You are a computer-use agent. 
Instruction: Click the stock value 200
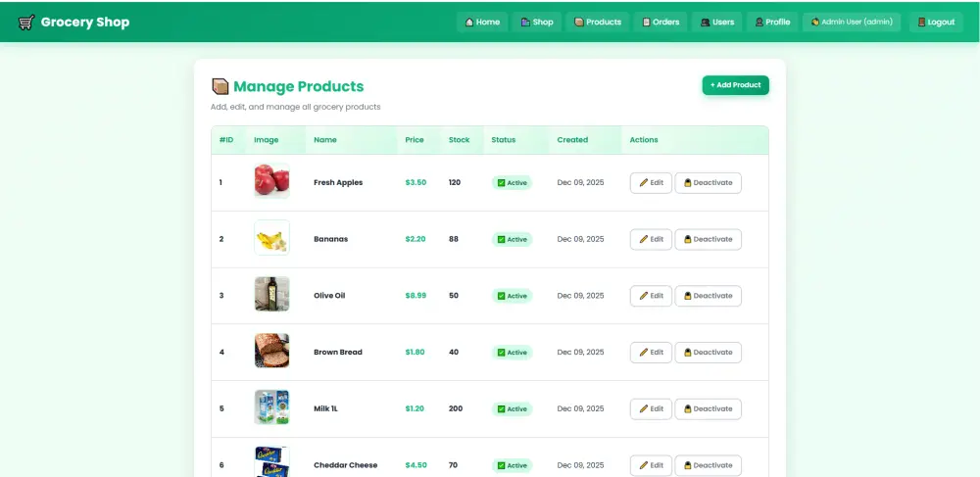pos(456,408)
